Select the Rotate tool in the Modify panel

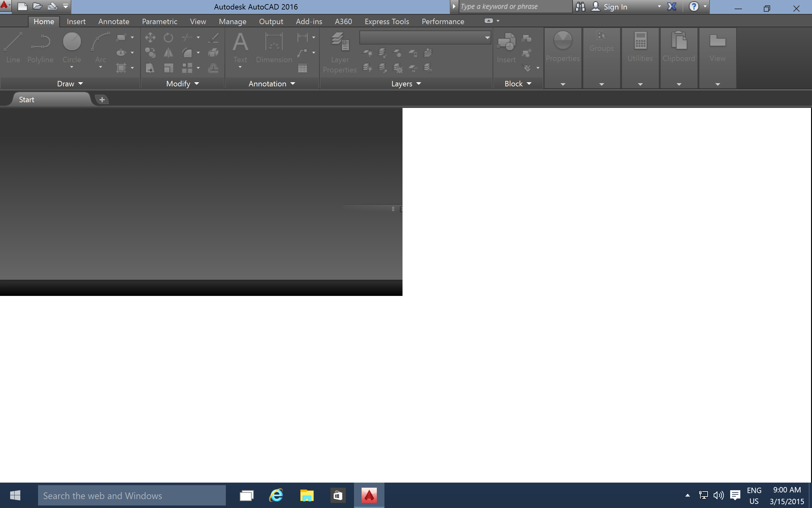coord(168,37)
